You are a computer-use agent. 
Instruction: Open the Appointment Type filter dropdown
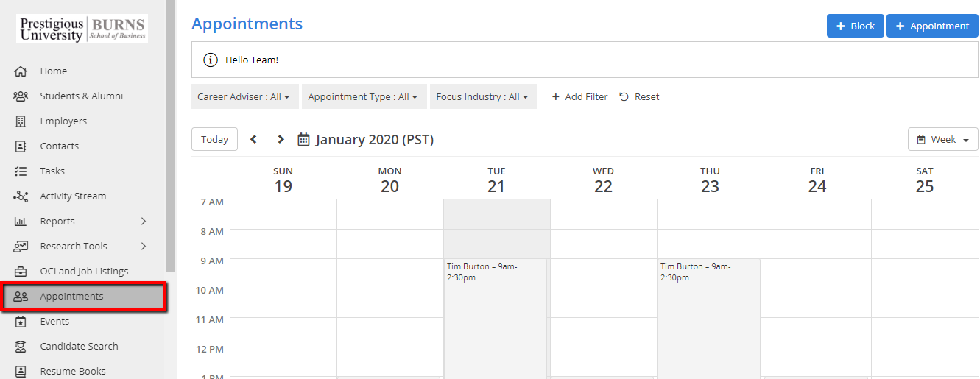tap(363, 96)
